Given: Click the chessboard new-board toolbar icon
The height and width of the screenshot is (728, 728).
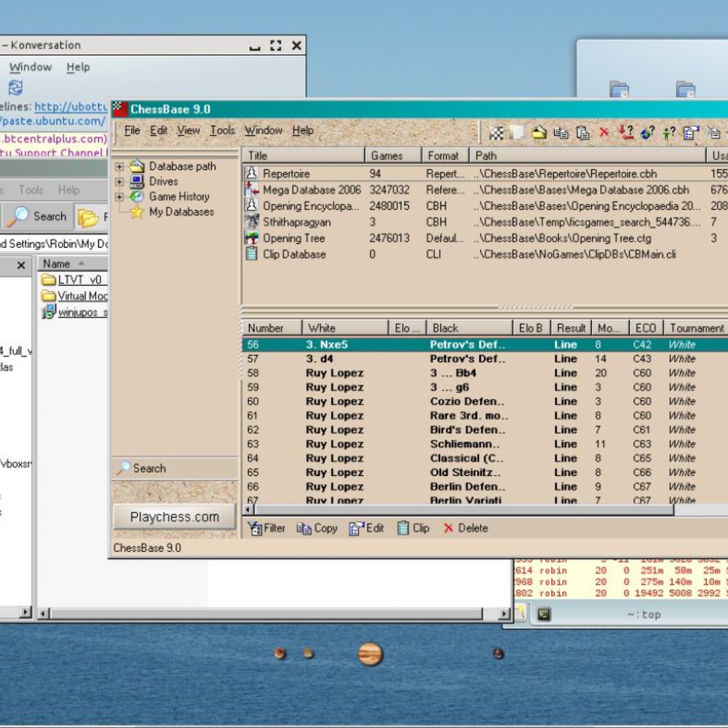Looking at the screenshot, I should pos(497,133).
